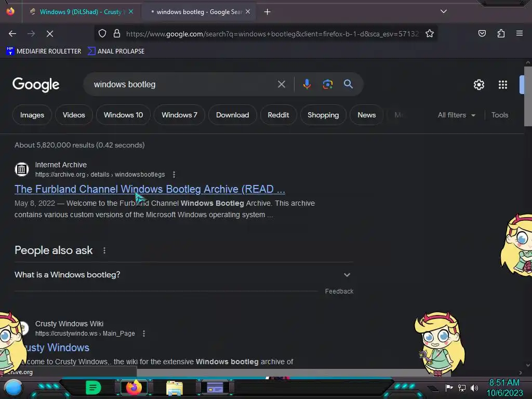The image size is (532, 399).
Task: Click the Google logo
Action: click(36, 85)
